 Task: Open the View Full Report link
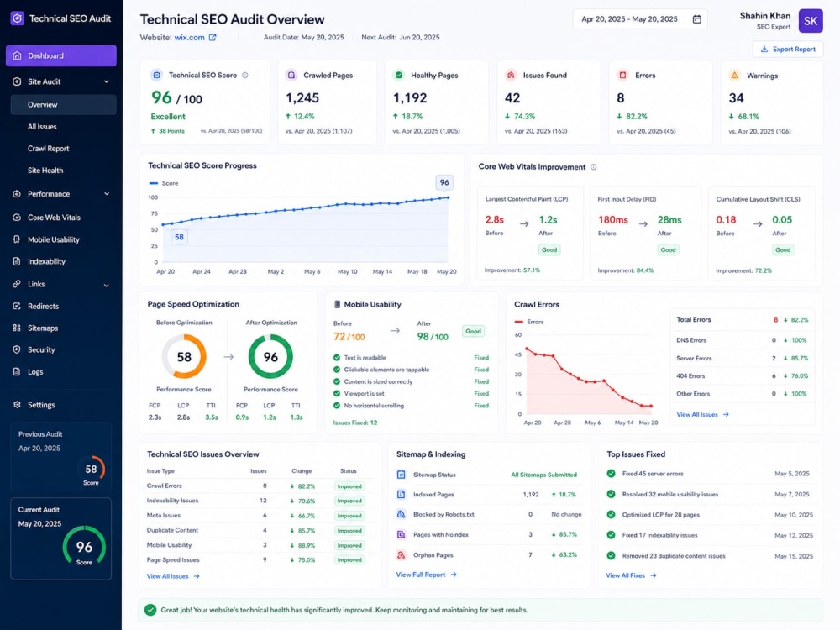[427, 575]
